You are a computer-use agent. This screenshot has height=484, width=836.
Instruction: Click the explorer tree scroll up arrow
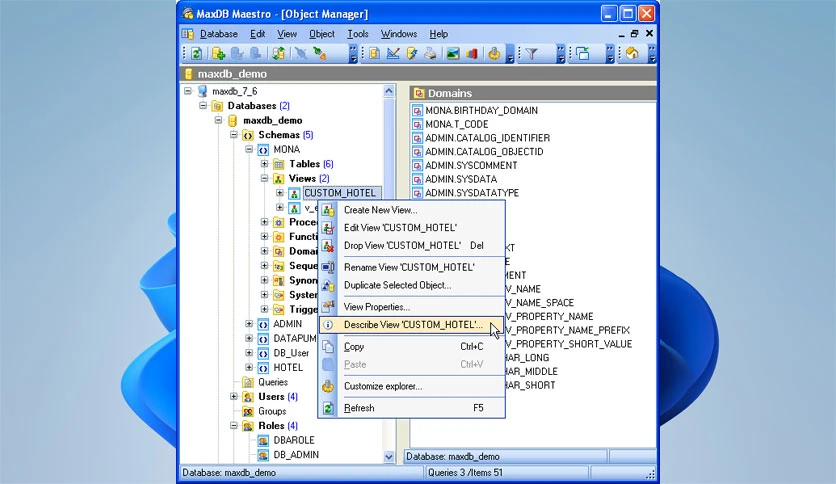coord(389,91)
